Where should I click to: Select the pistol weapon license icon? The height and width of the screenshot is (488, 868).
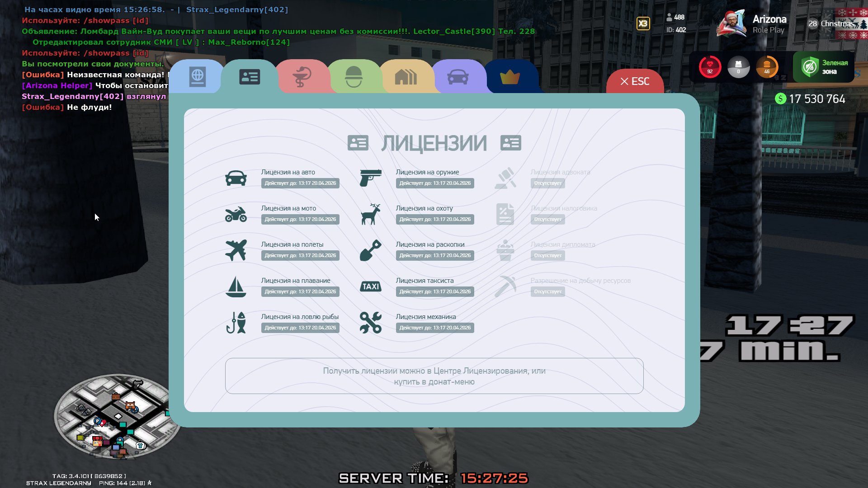coord(371,178)
